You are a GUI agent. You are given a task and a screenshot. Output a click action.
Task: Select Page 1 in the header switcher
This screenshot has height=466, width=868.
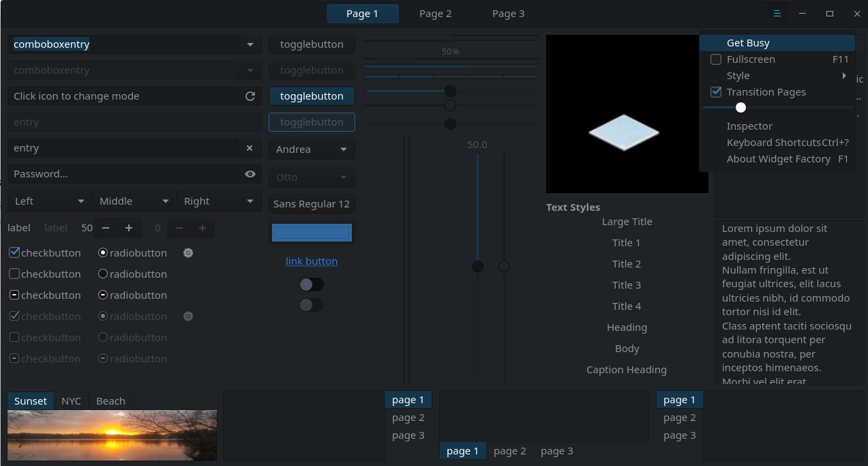pyautogui.click(x=363, y=14)
